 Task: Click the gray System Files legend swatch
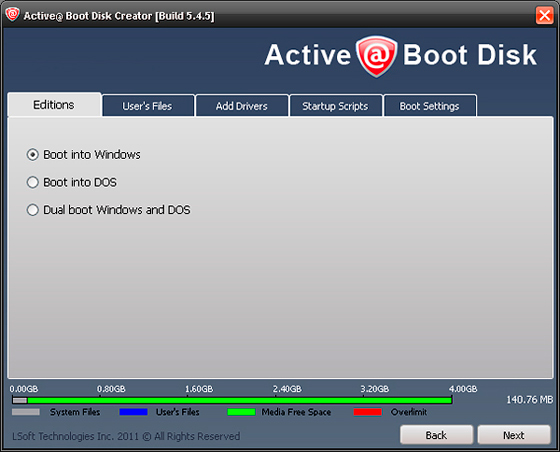click(x=26, y=412)
